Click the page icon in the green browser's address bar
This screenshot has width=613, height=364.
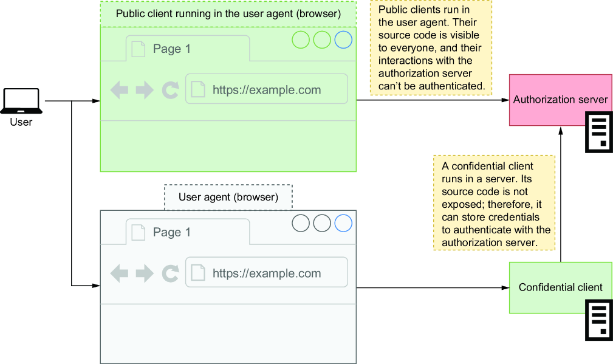coord(198,89)
